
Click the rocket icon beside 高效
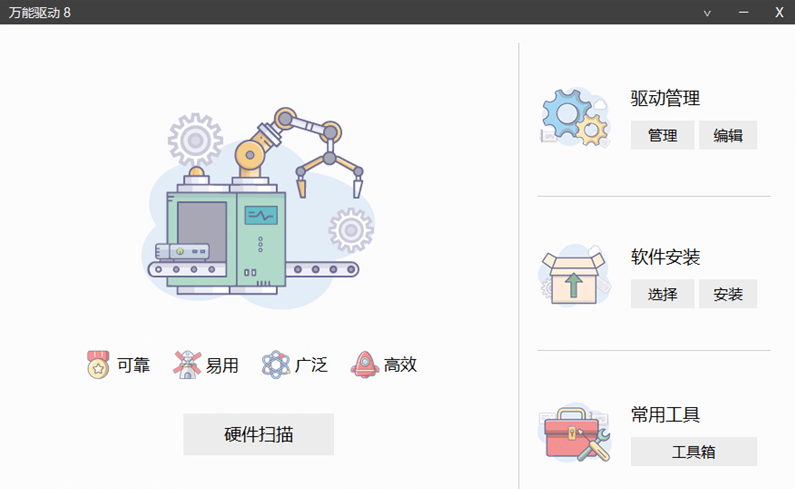click(x=365, y=365)
